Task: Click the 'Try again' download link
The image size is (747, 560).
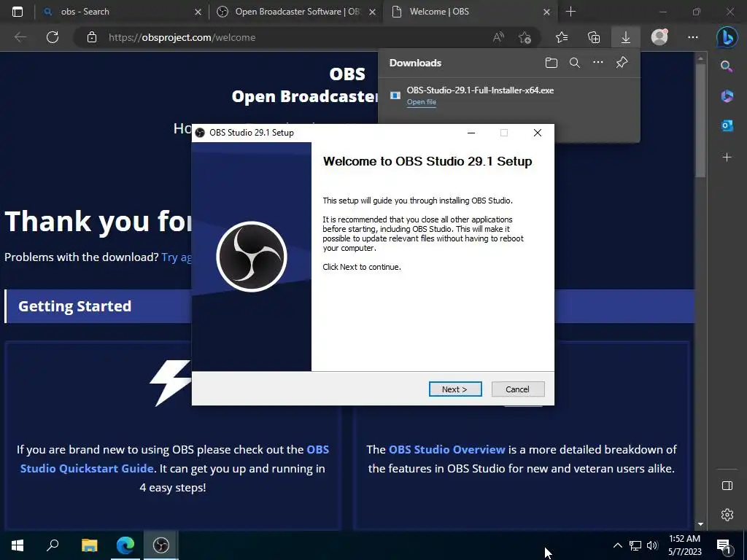Action: pos(177,257)
